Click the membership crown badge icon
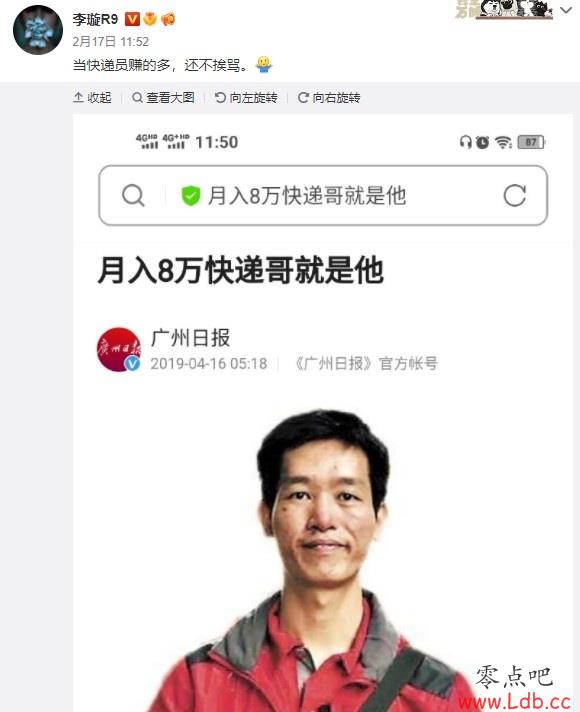580x712 pixels. pyautogui.click(x=150, y=19)
